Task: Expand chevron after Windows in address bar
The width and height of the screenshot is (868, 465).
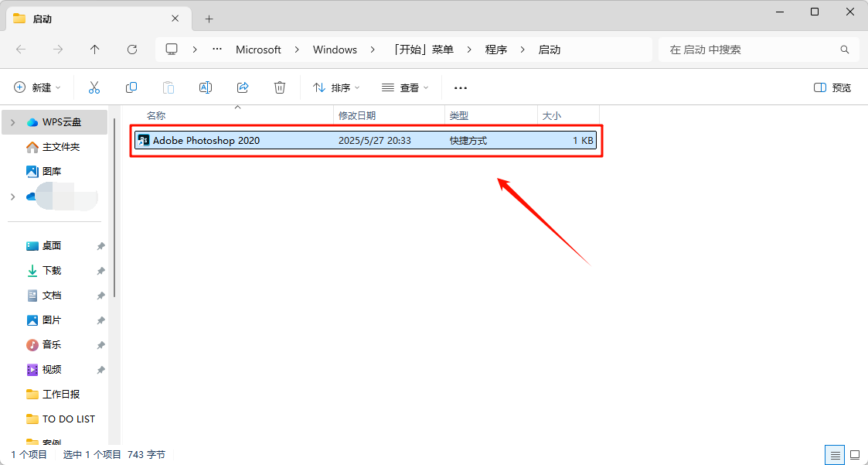Action: [x=373, y=50]
